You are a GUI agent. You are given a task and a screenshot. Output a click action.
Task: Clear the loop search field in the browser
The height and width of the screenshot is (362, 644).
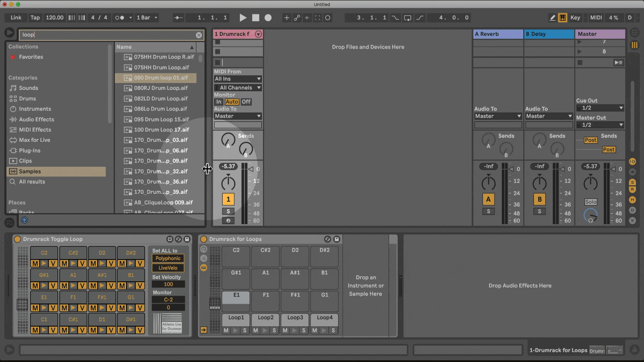[x=199, y=35]
